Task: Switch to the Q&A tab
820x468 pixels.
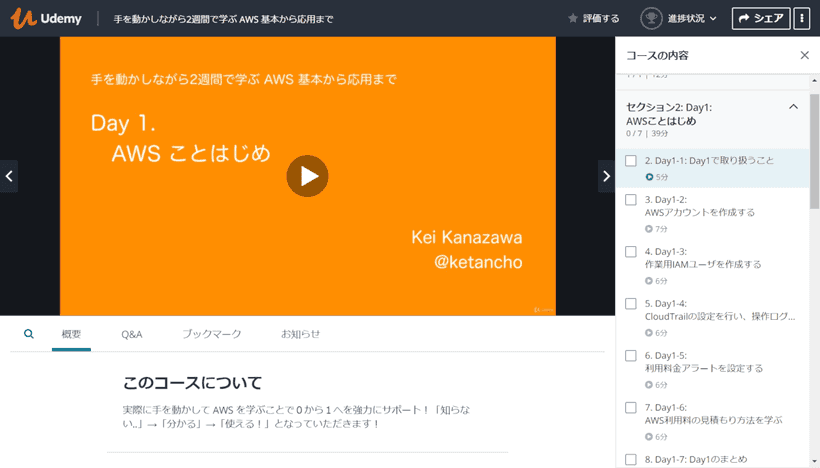Action: [132, 334]
